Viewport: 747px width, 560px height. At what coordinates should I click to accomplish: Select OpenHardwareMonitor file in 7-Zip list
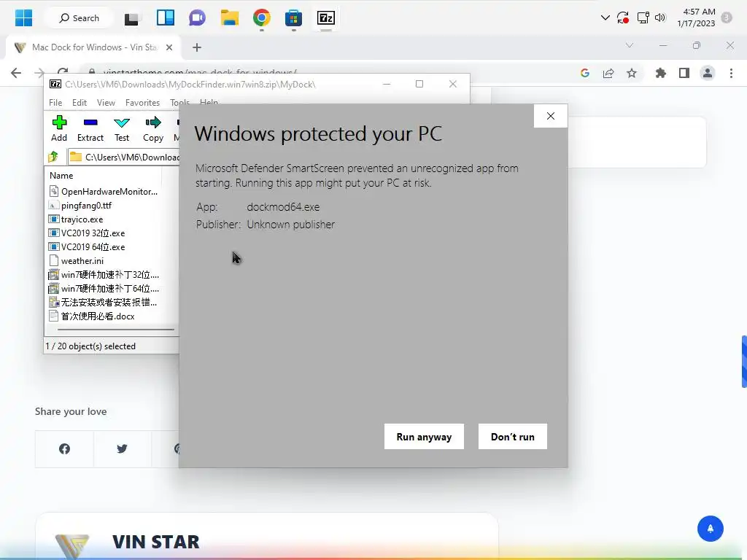pyautogui.click(x=104, y=192)
